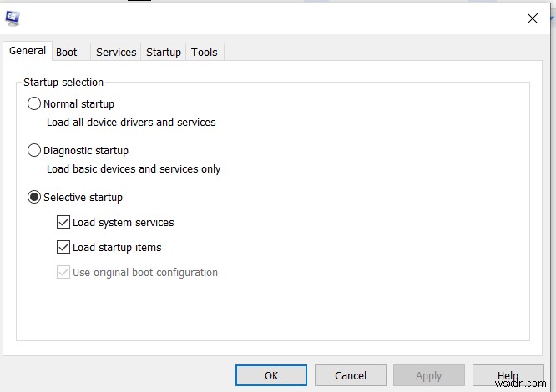Select the Normal startup radio button
The image size is (556, 392).
(x=34, y=103)
